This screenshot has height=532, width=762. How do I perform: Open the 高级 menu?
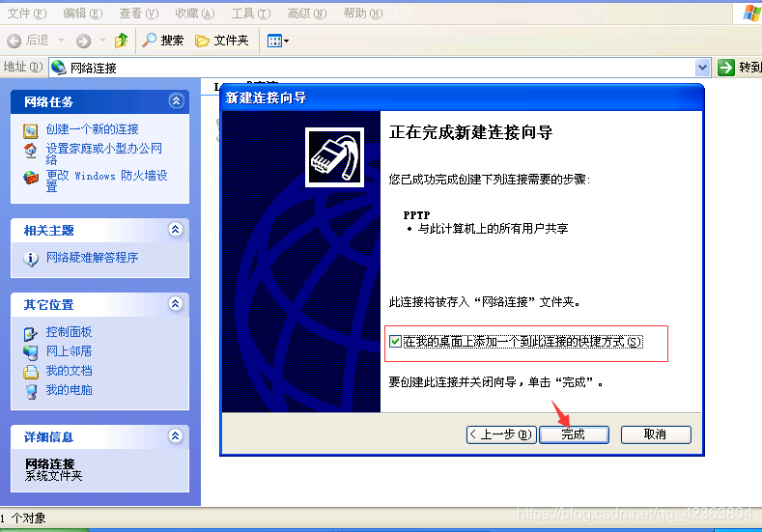[307, 14]
